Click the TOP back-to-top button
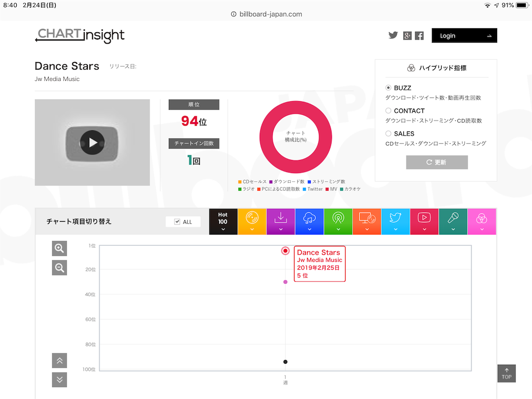 coord(507,374)
